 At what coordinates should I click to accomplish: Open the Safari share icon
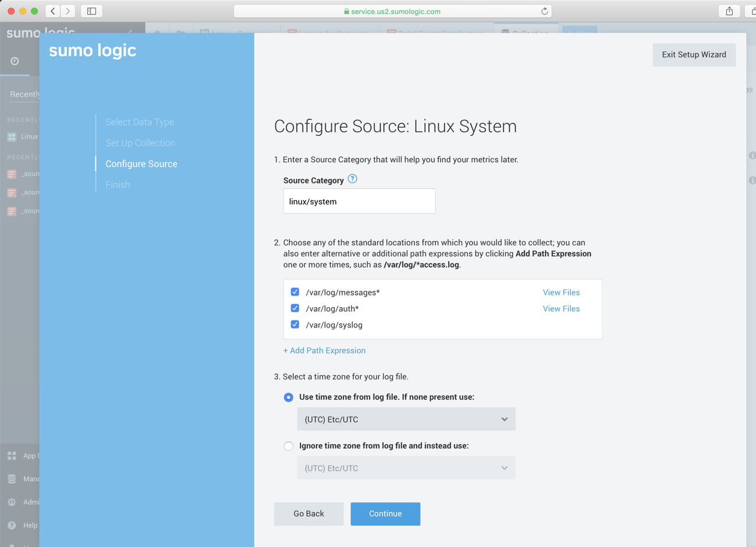pyautogui.click(x=729, y=11)
